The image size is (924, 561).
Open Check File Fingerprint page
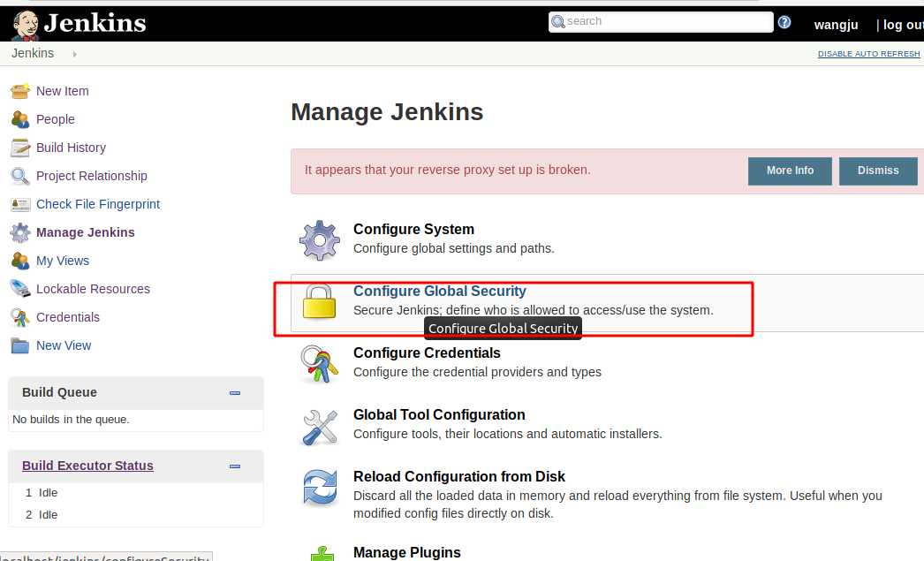[98, 204]
